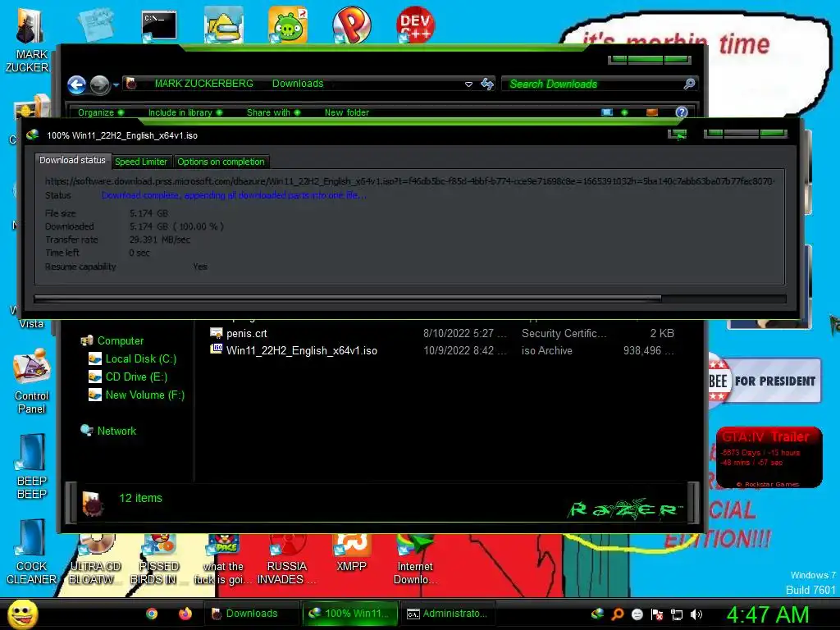Click the GTA:IV Trailer countdown gadget
The width and height of the screenshot is (840, 630).
tap(769, 457)
